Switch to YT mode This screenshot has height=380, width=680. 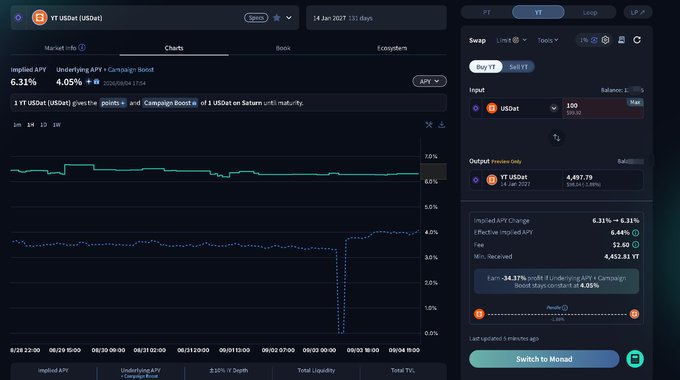click(x=538, y=12)
